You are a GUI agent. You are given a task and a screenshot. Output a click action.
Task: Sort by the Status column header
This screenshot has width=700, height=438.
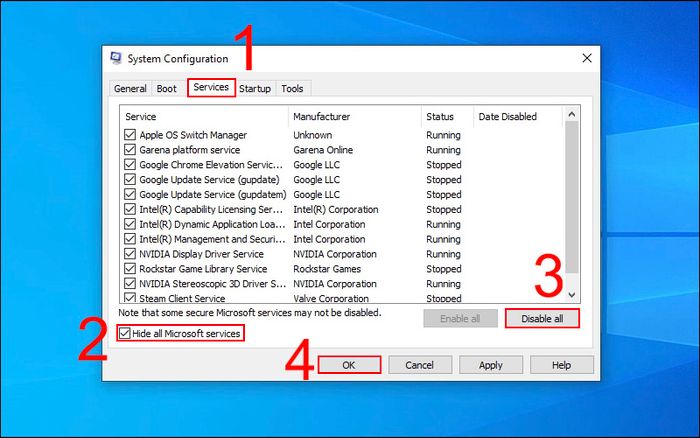[447, 117]
